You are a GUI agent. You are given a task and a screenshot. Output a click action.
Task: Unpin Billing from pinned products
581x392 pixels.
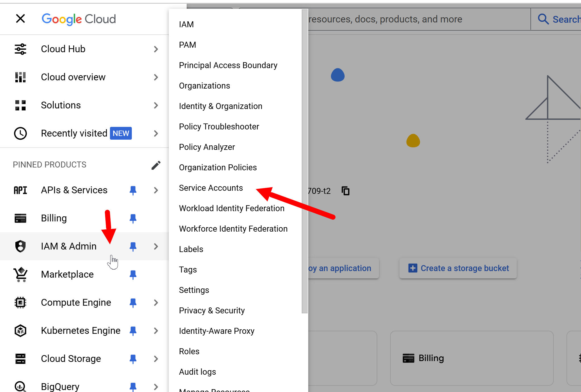pyautogui.click(x=133, y=218)
